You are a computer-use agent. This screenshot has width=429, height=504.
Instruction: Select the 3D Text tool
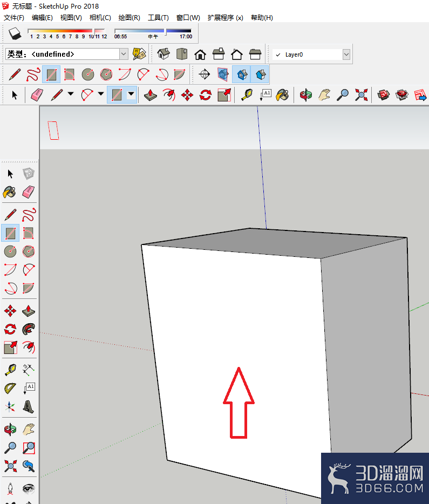(x=29, y=407)
